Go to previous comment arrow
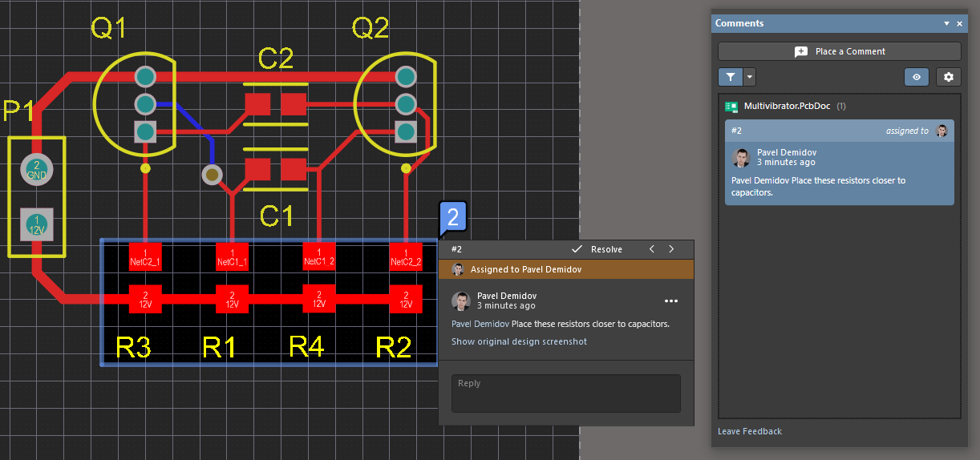Viewport: 980px width, 460px height. [652, 249]
